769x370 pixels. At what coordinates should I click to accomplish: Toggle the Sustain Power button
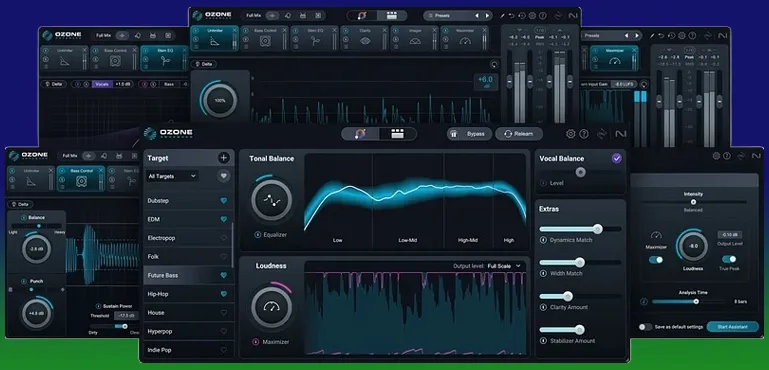tap(99, 306)
